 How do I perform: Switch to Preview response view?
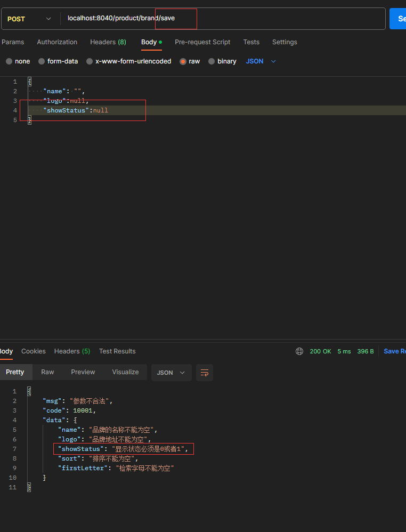point(83,372)
